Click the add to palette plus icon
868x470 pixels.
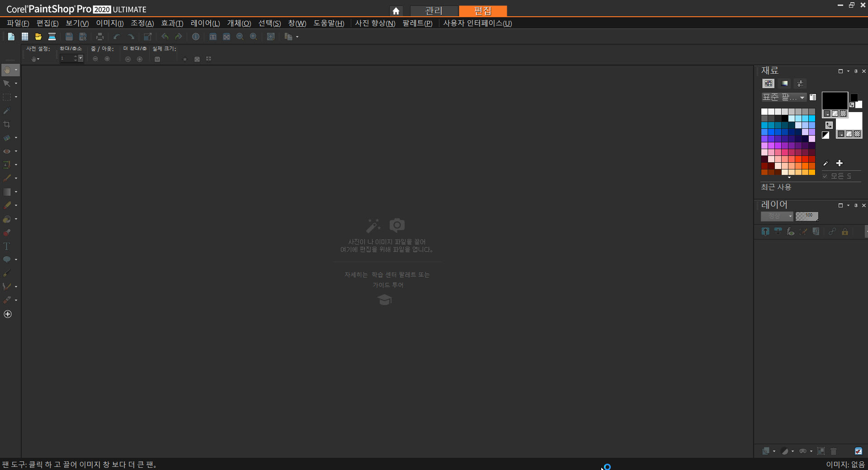840,163
